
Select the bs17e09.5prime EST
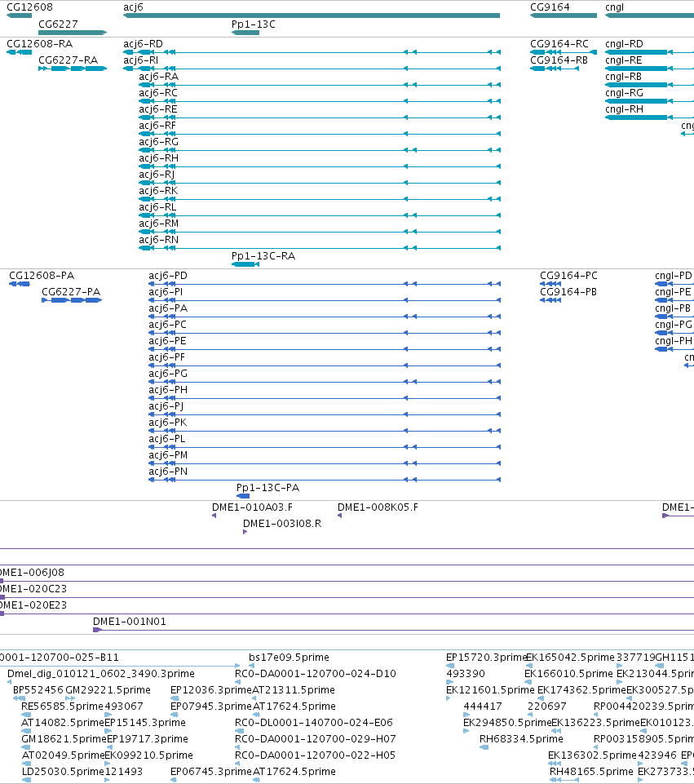(x=251, y=666)
